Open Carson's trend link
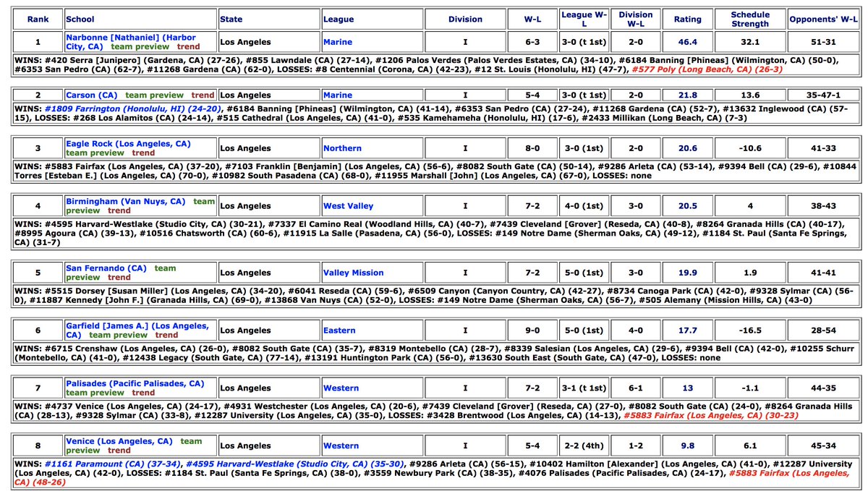This screenshot has height=491, width=868. [x=203, y=95]
